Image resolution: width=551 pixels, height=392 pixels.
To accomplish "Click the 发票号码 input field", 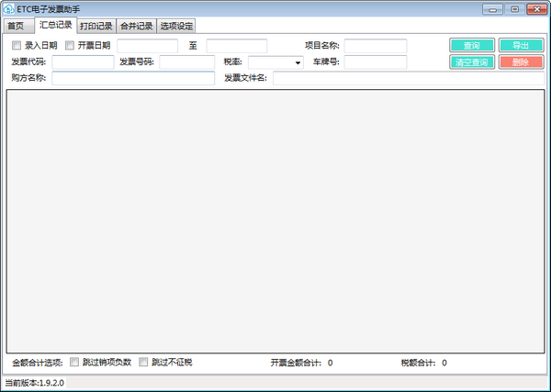I will pyautogui.click(x=187, y=62).
